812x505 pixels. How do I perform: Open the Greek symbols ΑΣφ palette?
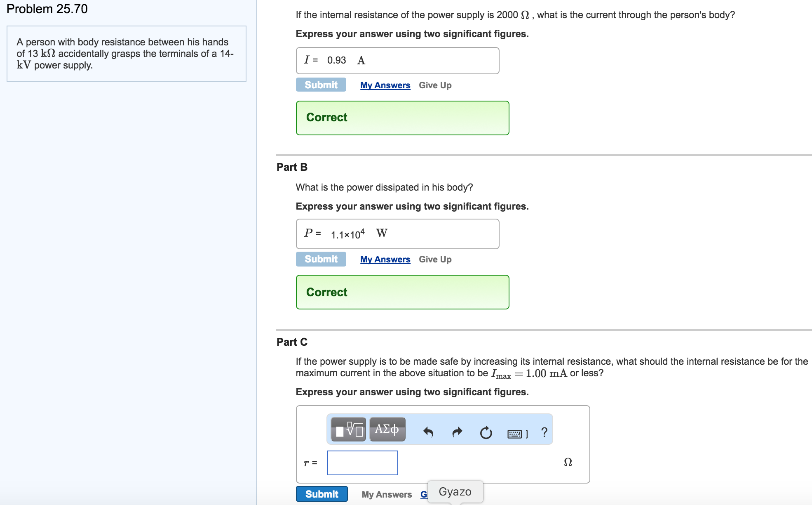(387, 430)
